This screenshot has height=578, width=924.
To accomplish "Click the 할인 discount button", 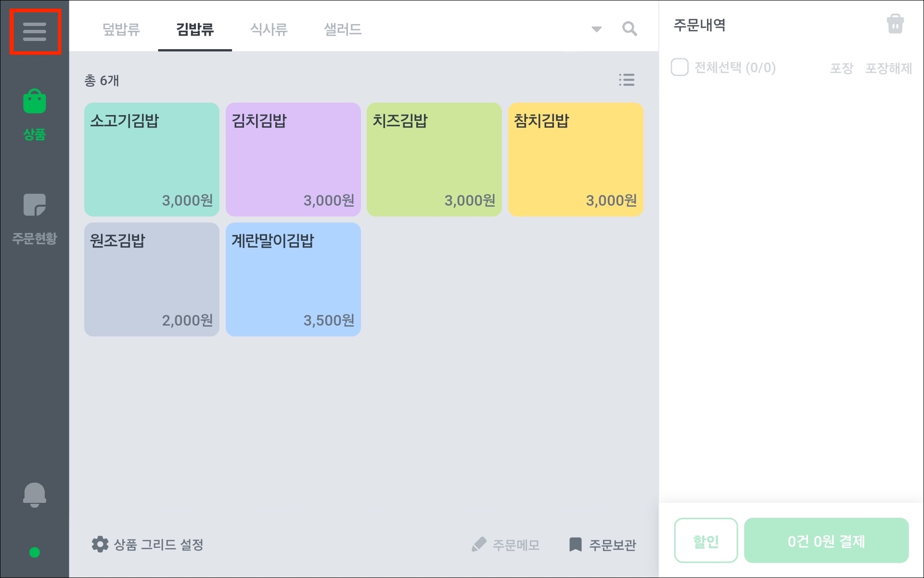I will [x=706, y=540].
